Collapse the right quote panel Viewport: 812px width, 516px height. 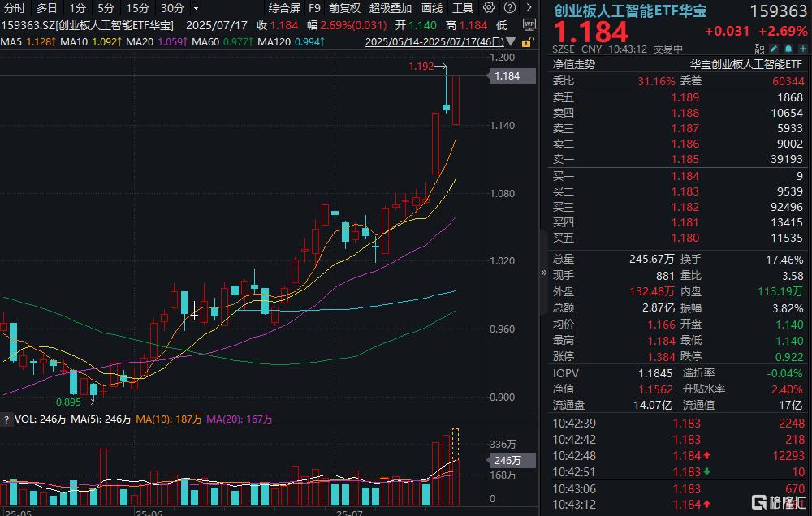[x=544, y=273]
